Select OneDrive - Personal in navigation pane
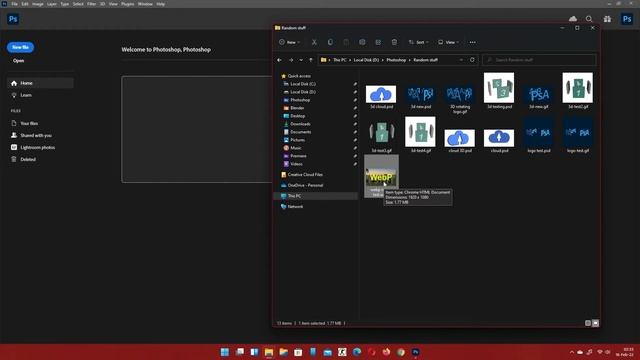The width and height of the screenshot is (640, 360). 305,185
